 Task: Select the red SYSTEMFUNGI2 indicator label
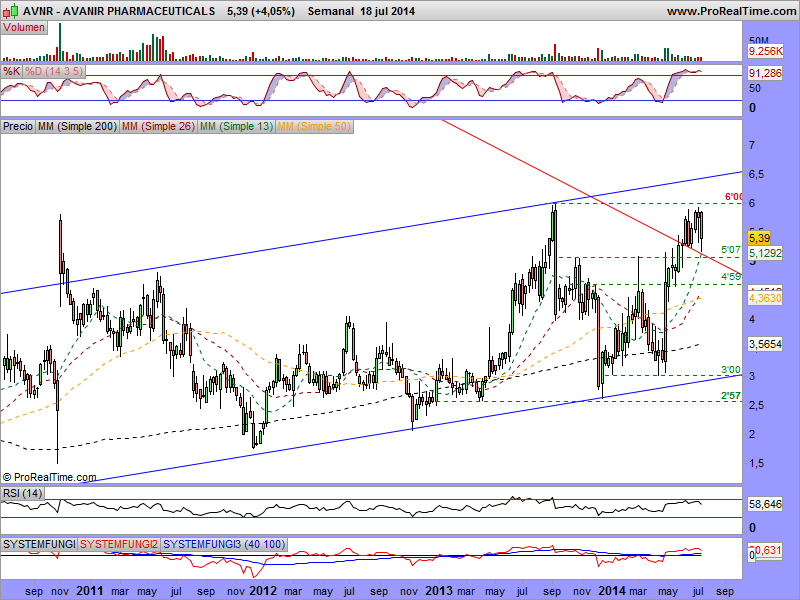(x=119, y=544)
